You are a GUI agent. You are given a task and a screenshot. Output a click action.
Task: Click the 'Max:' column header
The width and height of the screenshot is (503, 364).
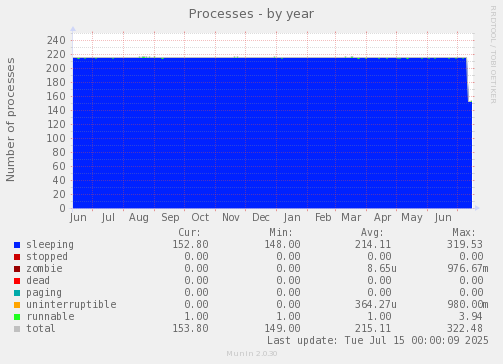[x=464, y=232]
